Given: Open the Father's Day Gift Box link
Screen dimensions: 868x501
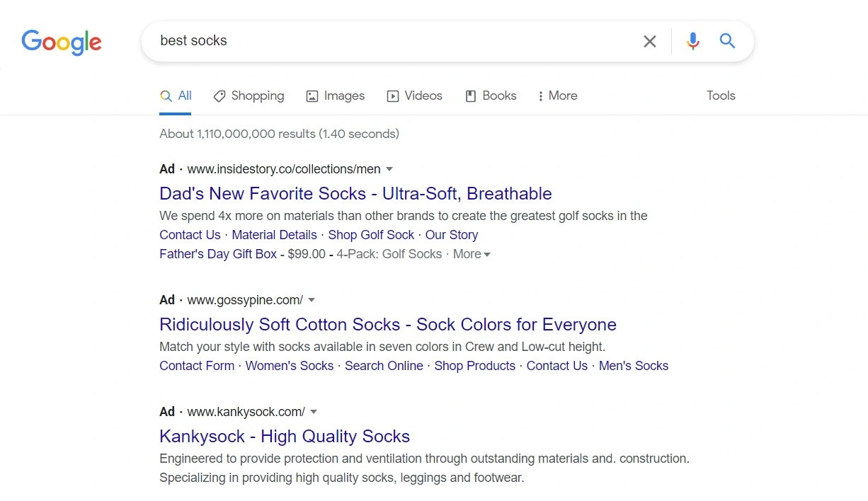Looking at the screenshot, I should [x=218, y=254].
